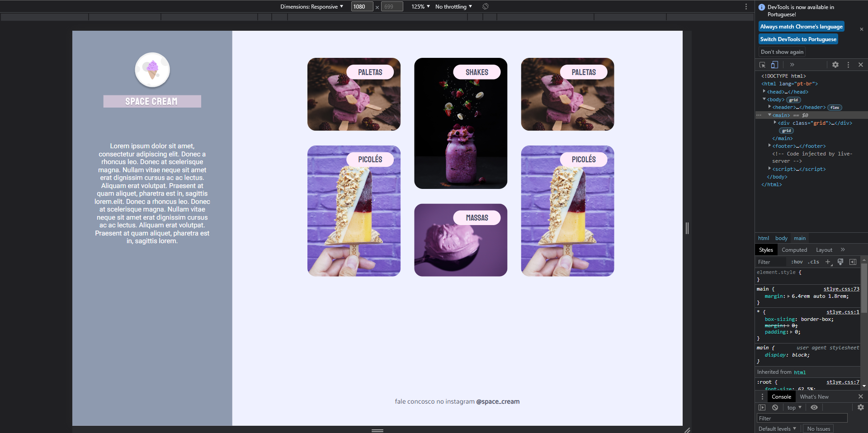Click the rotate screen icon in device toolbar
The width and height of the screenshot is (868, 433).
tap(486, 6)
